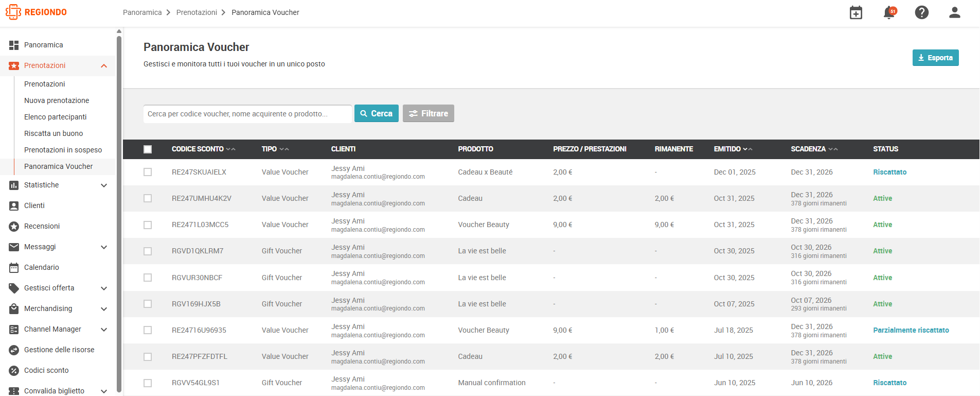Check the box for voucher RE247UMHU4K2V
The height and width of the screenshot is (396, 980).
pyautogui.click(x=148, y=198)
